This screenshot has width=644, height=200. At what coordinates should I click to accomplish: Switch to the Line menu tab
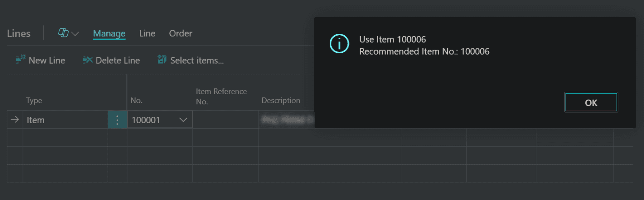[147, 33]
